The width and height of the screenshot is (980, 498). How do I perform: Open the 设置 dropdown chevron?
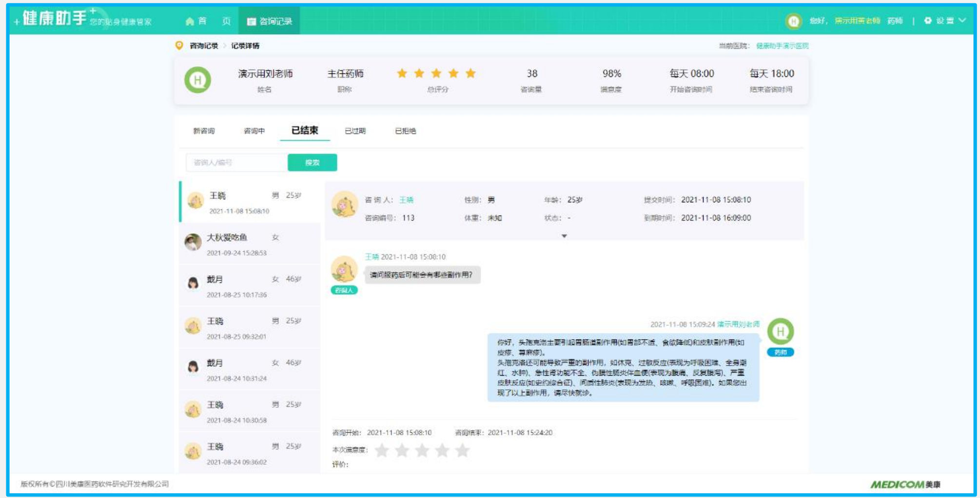(962, 20)
